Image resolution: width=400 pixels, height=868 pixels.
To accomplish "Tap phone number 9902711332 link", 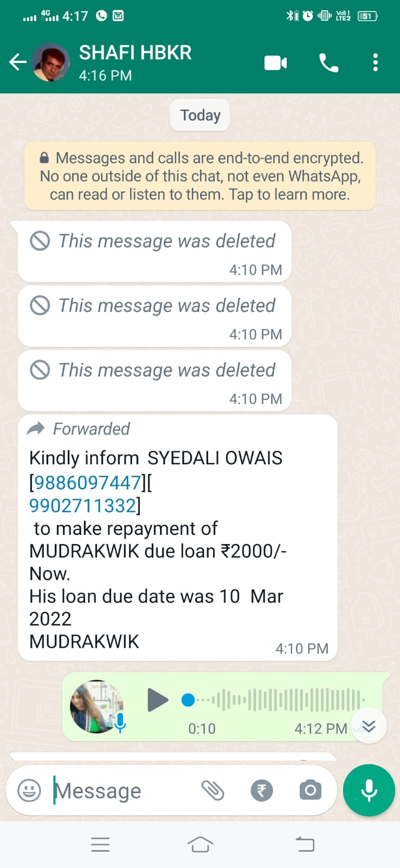I will (82, 505).
